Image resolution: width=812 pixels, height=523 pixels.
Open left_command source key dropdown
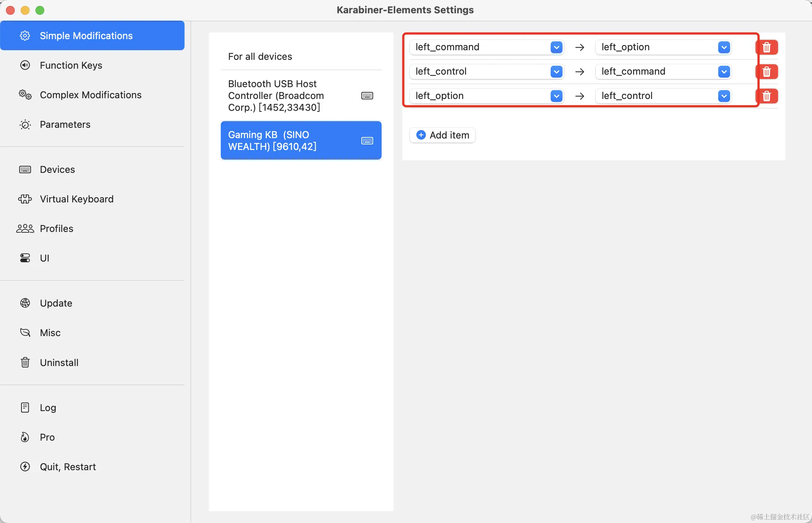[486, 47]
